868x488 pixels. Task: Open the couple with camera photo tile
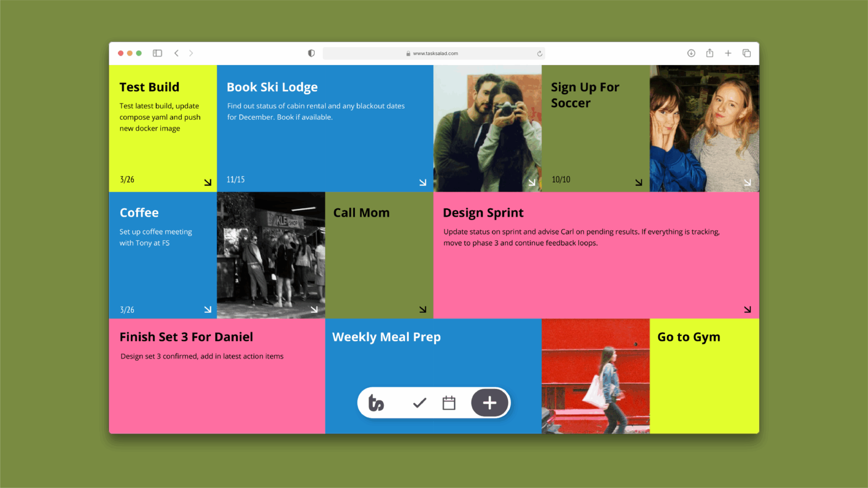(x=487, y=128)
